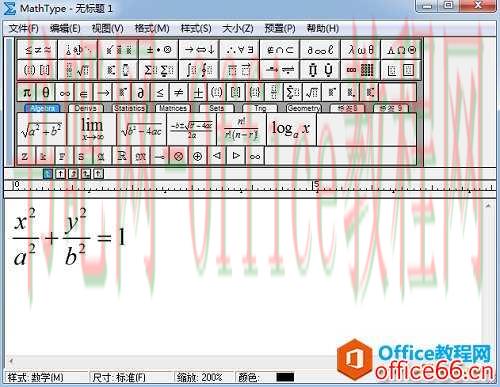Insert the infinity symbol next to theta
Viewport: 500px width, 387px height.
coord(65,92)
